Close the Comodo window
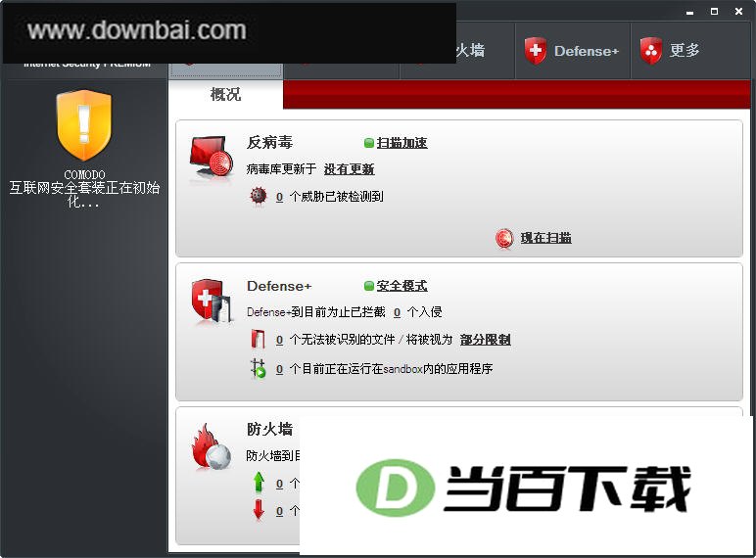 click(738, 11)
